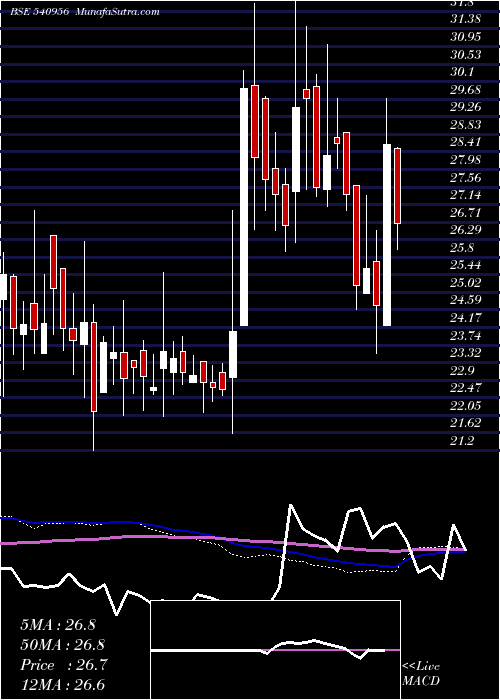This screenshot has height=700, width=500.
Task: Click the BSE 540956 ticker label
Action: pyautogui.click(x=39, y=12)
